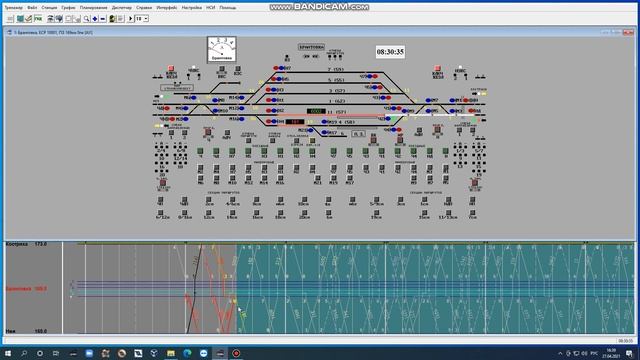Open the Windows Start menu
The image size is (640, 360).
8,353
